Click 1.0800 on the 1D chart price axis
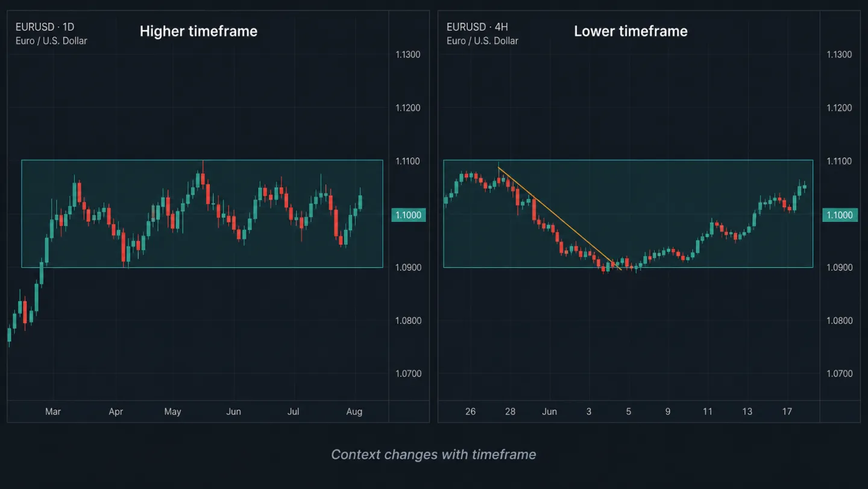The image size is (868, 489). [x=408, y=320]
